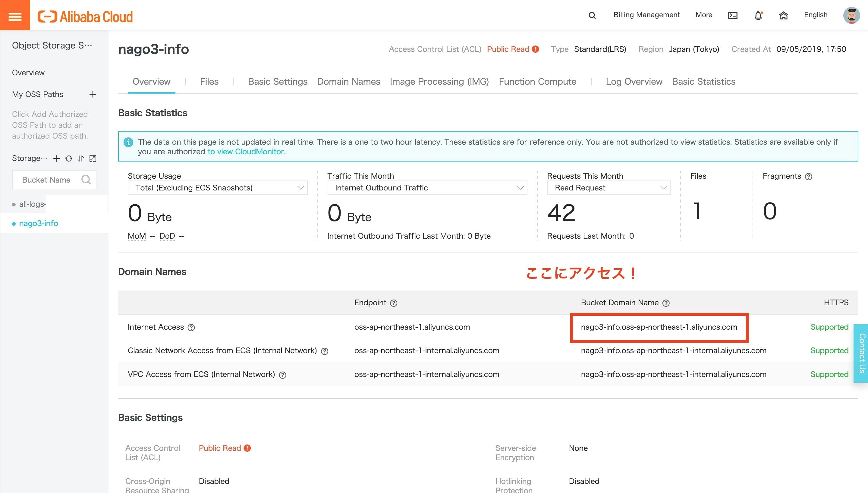The width and height of the screenshot is (868, 493).
Task: Click the Contact Us side button
Action: [x=860, y=353]
